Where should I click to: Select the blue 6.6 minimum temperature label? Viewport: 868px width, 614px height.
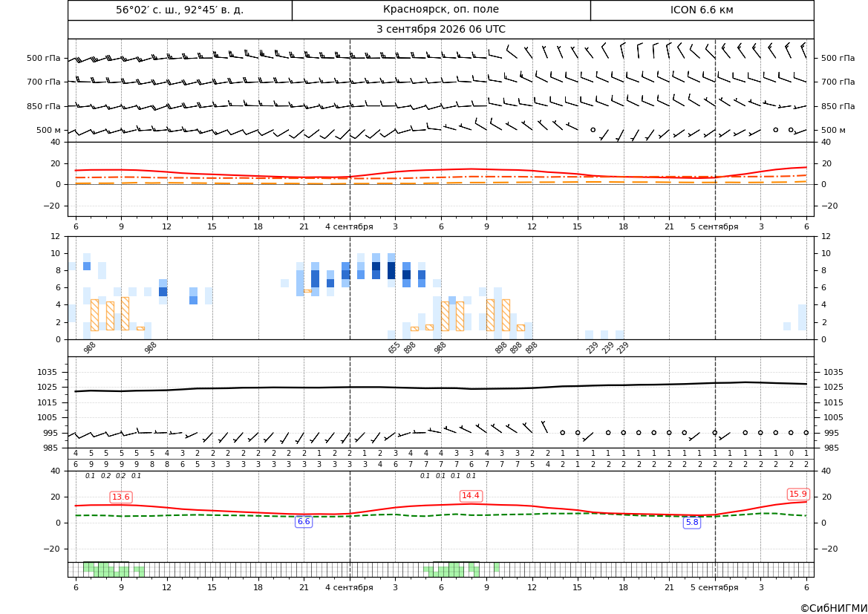point(304,521)
